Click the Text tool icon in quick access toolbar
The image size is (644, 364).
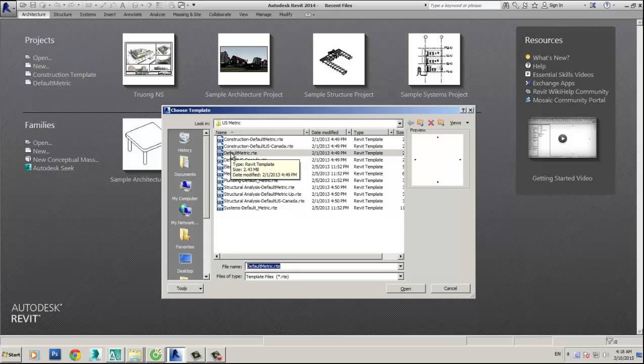[122, 5]
